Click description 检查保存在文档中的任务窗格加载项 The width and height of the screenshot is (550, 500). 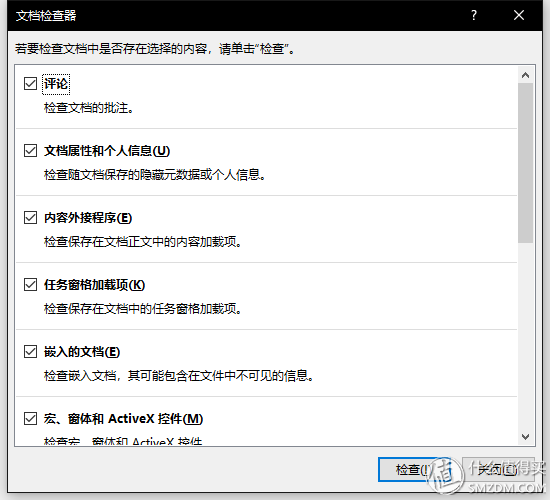(143, 309)
